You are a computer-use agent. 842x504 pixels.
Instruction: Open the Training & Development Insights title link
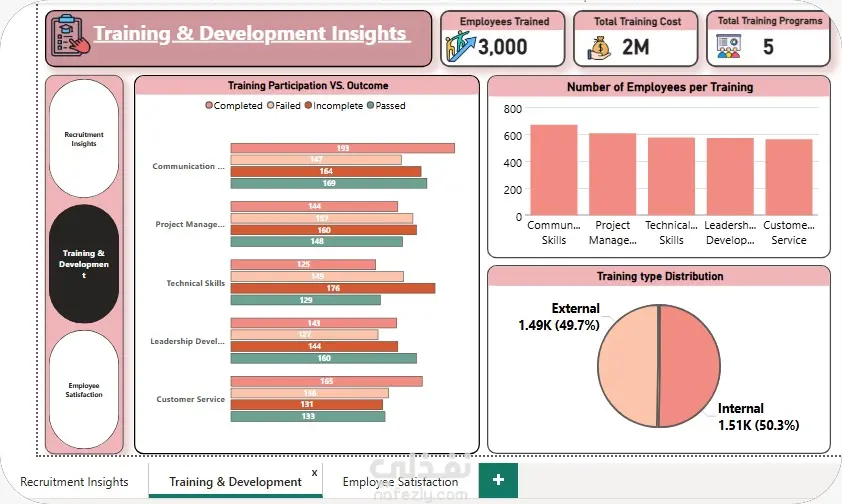tap(250, 33)
